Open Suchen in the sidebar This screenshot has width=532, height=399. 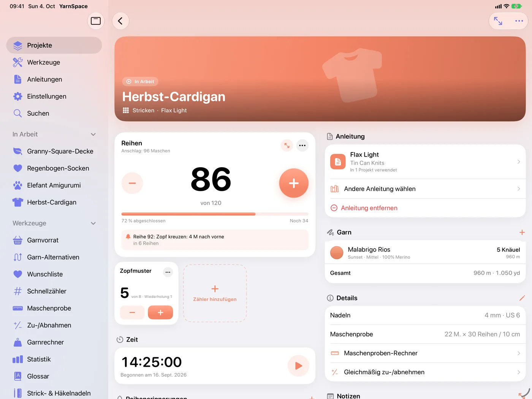click(54, 113)
